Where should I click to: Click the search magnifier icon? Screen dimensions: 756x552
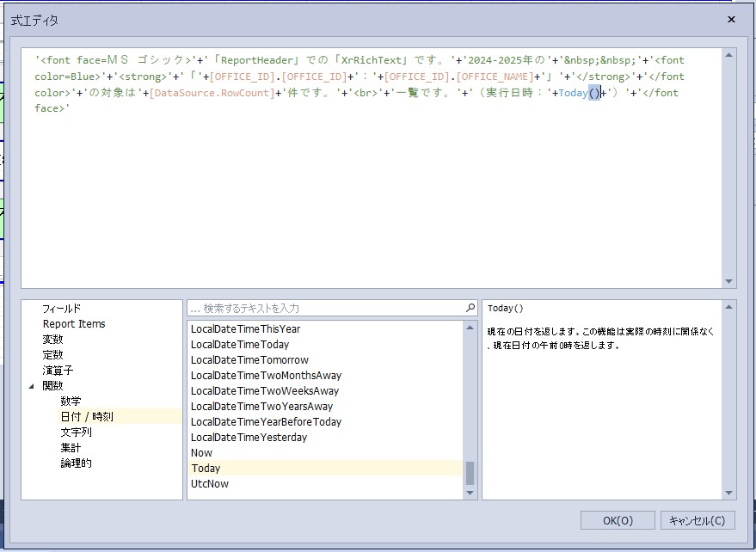pos(470,308)
